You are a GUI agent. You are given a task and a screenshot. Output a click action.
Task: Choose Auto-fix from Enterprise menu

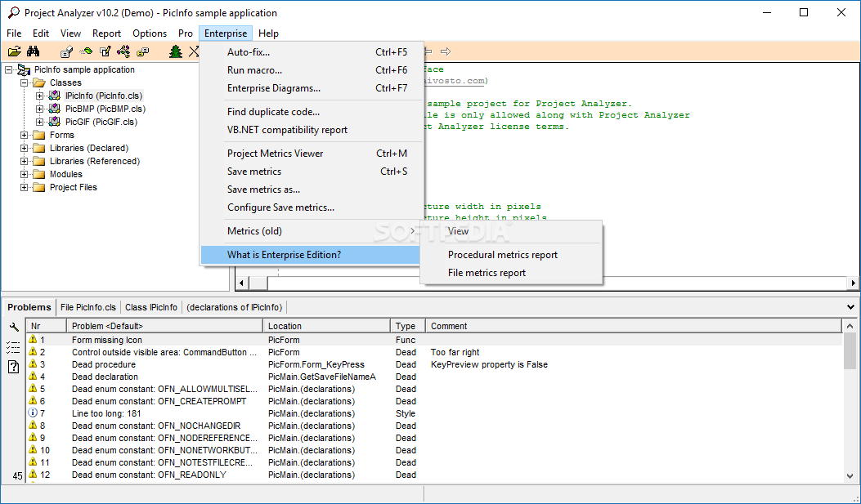coord(312,52)
